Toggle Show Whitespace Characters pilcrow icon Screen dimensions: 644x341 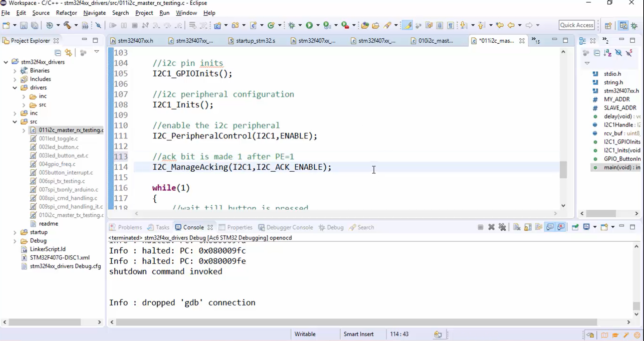(451, 25)
